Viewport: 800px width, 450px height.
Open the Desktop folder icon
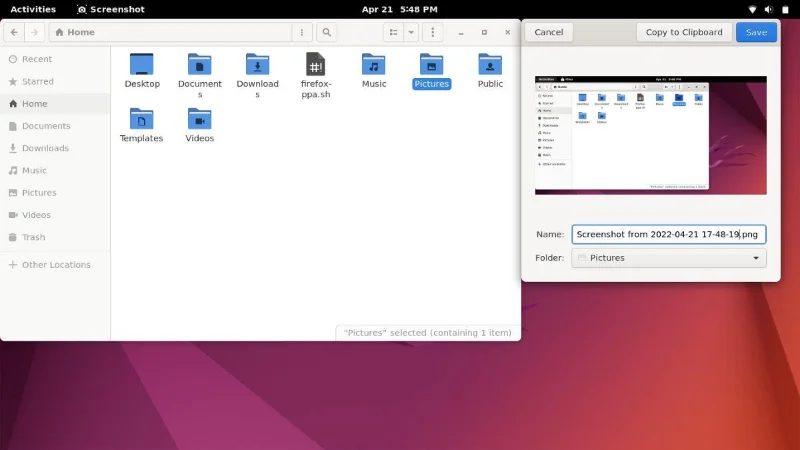click(142, 65)
